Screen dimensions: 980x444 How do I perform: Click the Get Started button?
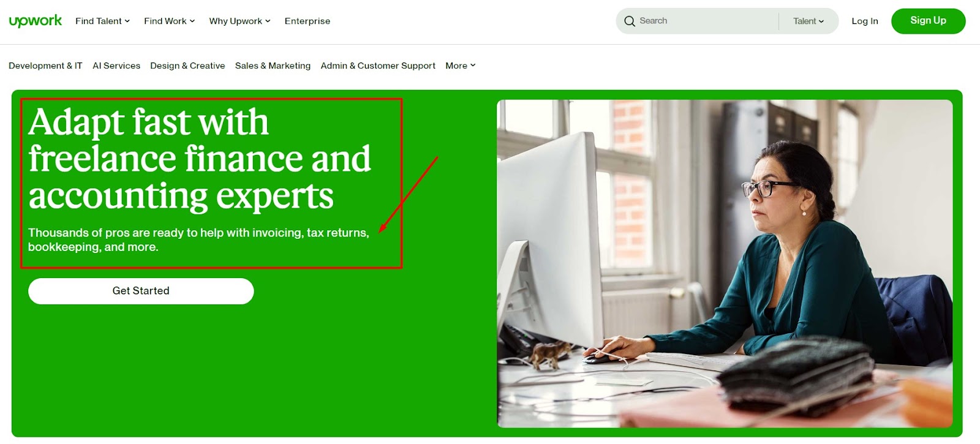tap(141, 291)
